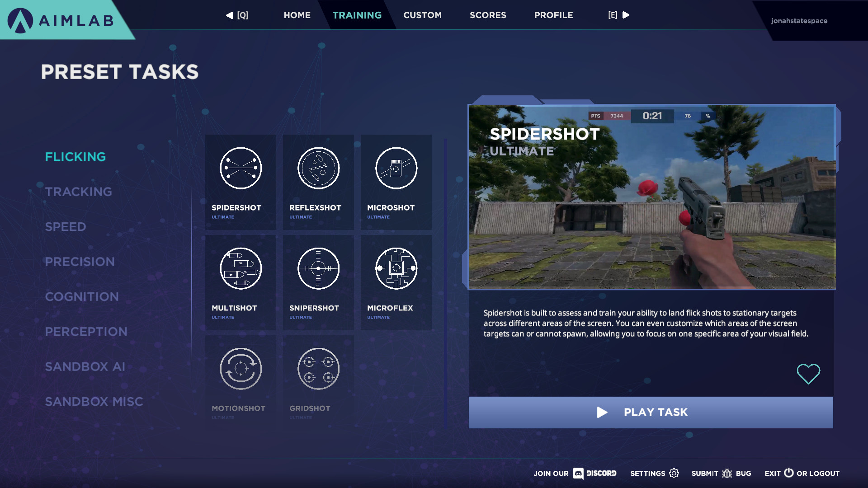868x488 pixels.
Task: Select the Microshot task icon
Action: pyautogui.click(x=396, y=168)
